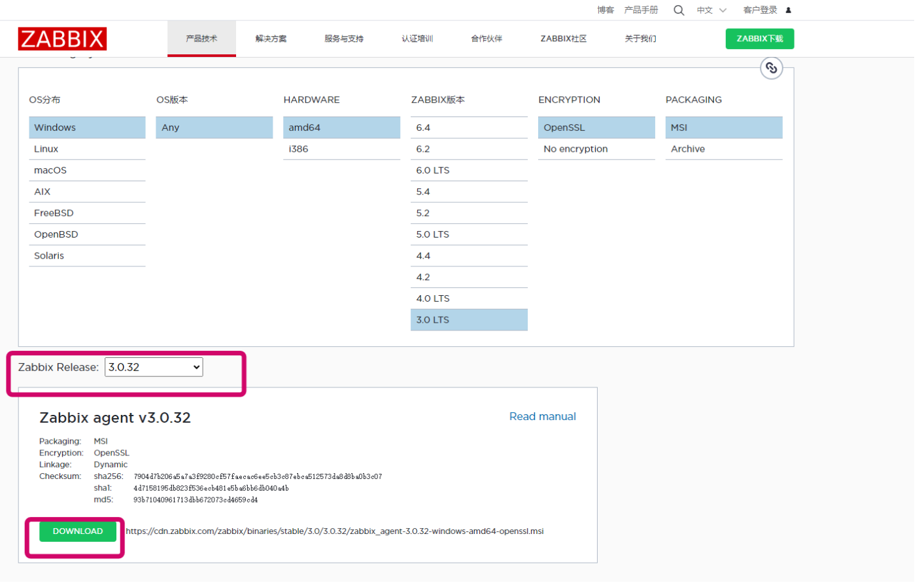Expand the 中文 chevron arrow

point(723,10)
